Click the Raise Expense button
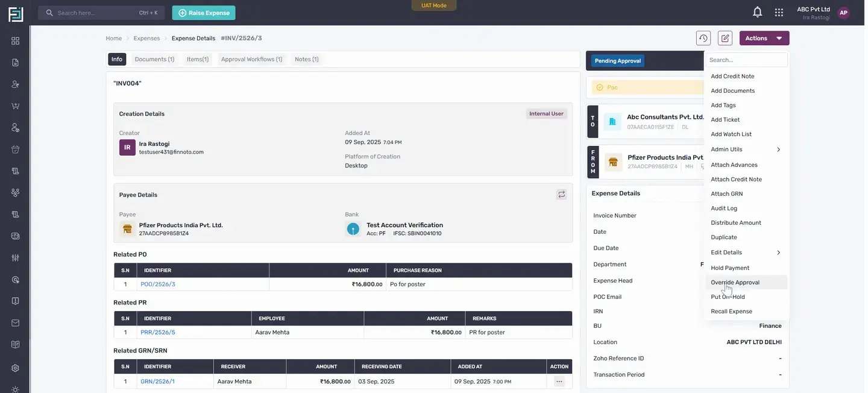Screen dimensions: 868x393 pyautogui.click(x=204, y=13)
